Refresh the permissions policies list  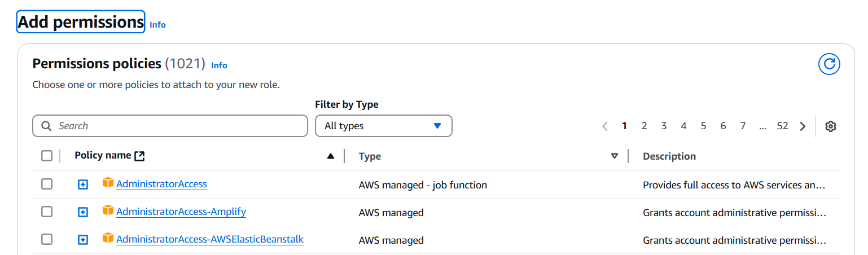click(x=829, y=64)
